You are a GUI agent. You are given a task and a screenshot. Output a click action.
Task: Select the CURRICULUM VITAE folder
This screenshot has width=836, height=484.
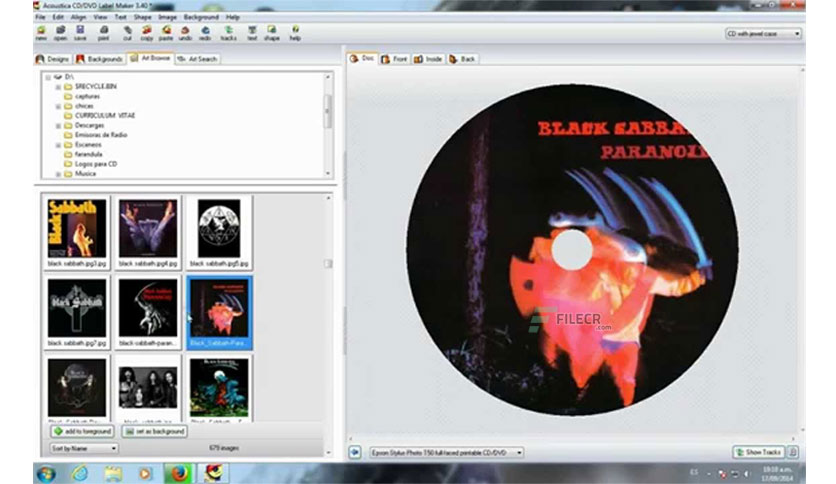[104, 116]
